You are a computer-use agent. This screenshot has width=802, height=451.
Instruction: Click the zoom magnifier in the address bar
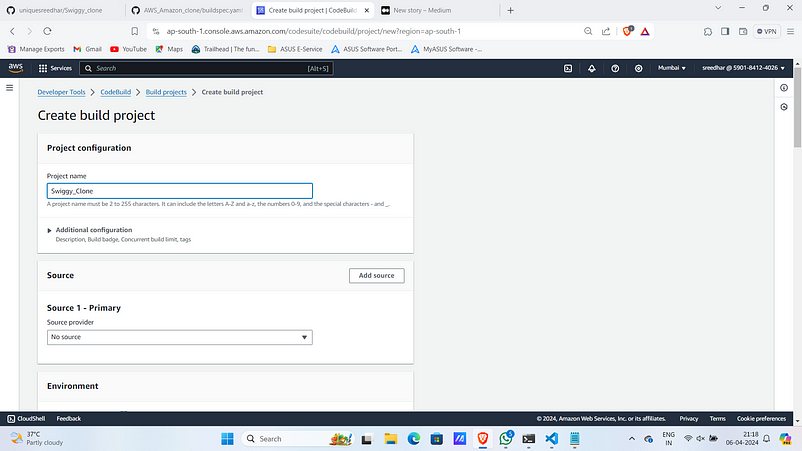point(588,31)
